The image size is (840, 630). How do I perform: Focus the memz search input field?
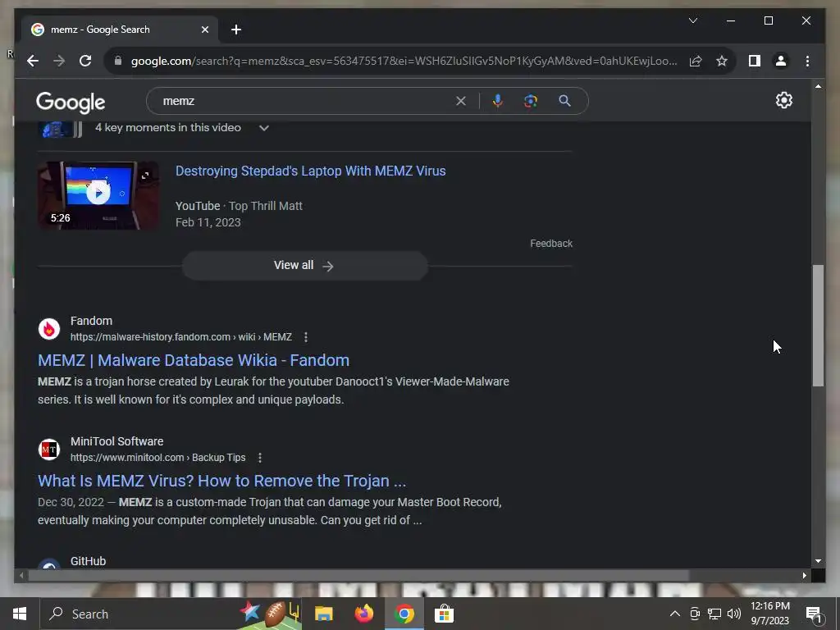click(x=305, y=101)
